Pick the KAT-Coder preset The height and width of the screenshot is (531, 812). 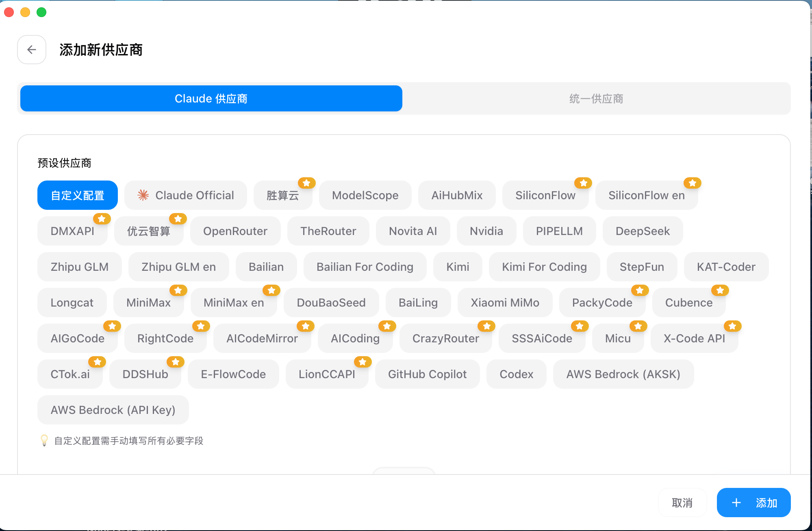pyautogui.click(x=726, y=267)
